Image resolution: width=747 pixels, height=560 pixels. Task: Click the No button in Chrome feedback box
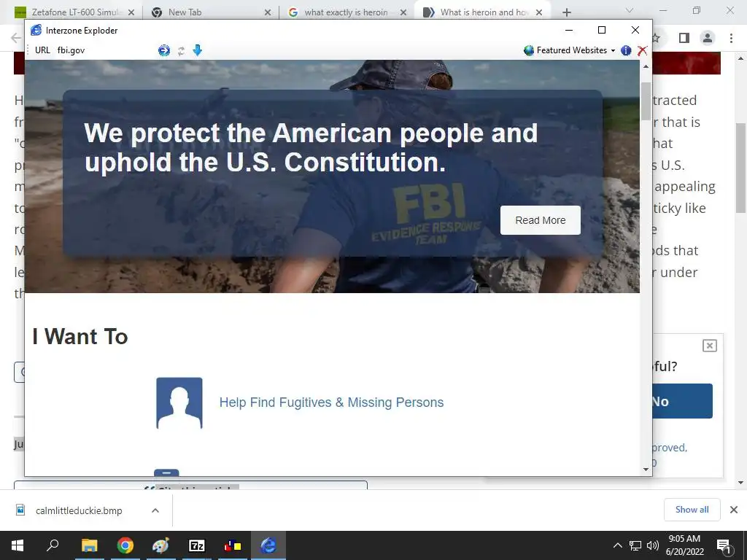[682, 402]
